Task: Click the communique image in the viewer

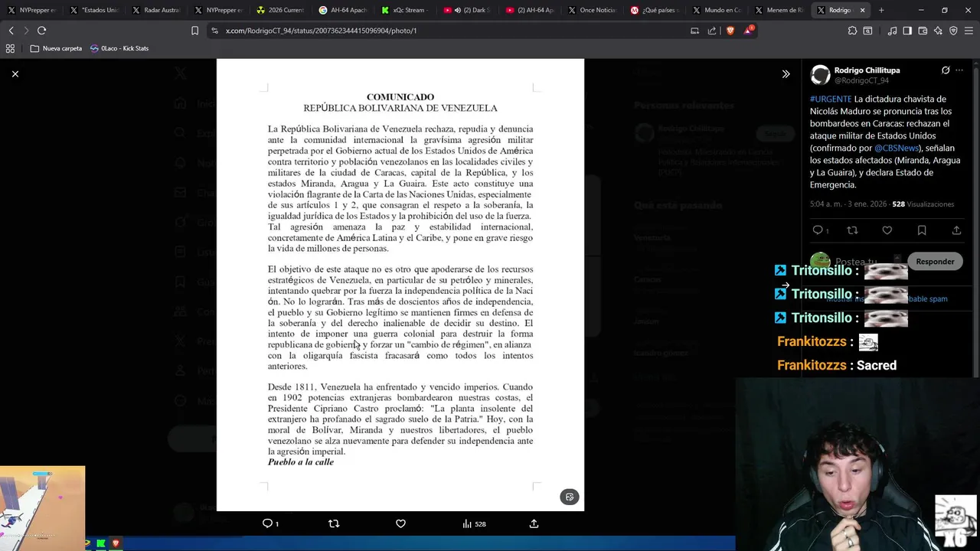Action: pyautogui.click(x=400, y=285)
